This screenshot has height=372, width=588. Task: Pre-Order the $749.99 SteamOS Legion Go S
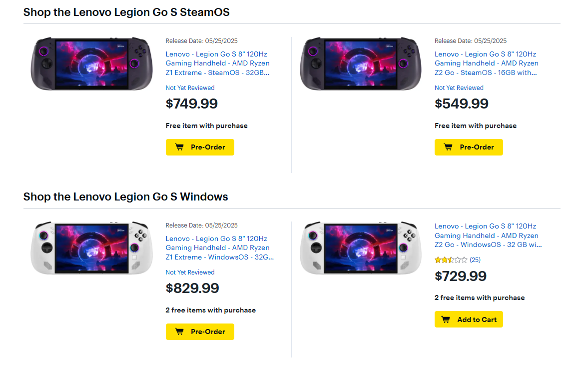tap(200, 147)
